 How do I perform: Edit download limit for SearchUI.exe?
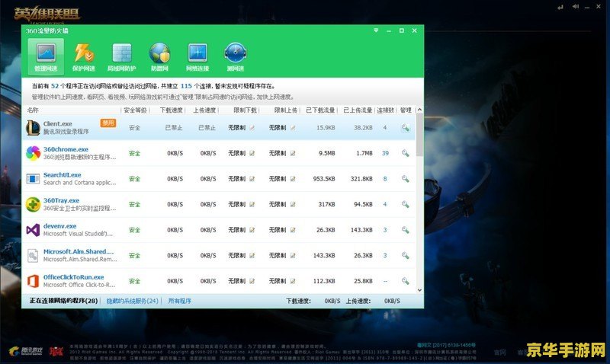click(252, 179)
